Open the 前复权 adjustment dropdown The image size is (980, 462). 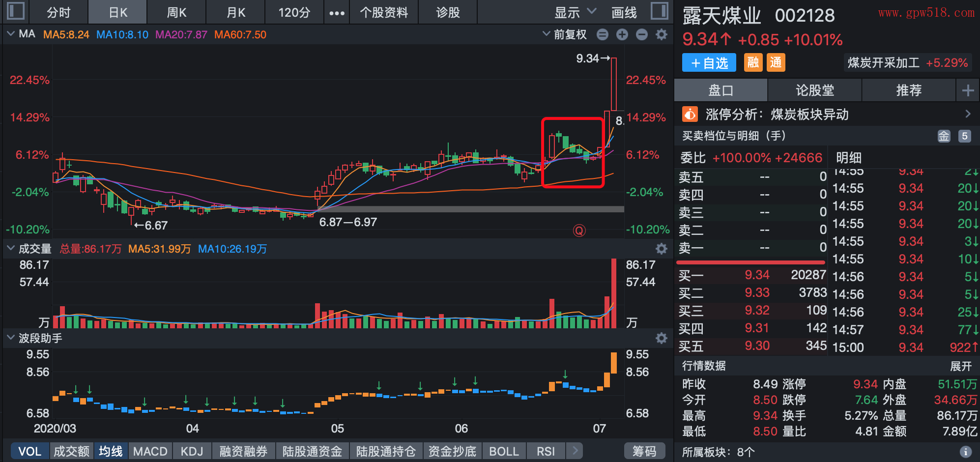click(565, 34)
